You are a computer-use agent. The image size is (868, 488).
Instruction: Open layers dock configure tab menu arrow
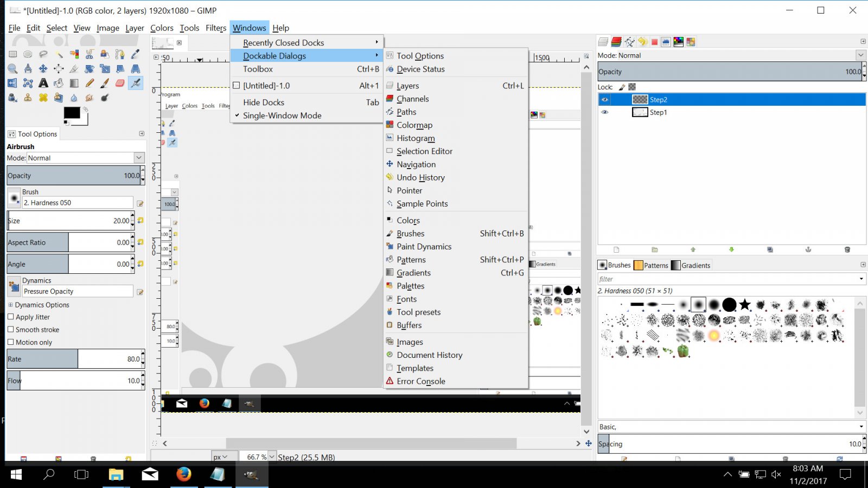(863, 42)
